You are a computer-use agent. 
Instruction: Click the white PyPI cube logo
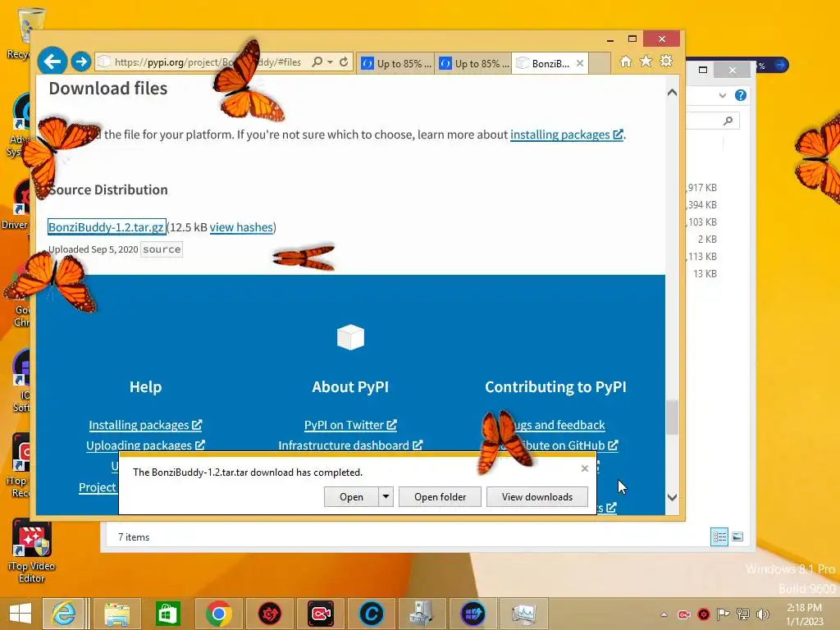pos(350,337)
